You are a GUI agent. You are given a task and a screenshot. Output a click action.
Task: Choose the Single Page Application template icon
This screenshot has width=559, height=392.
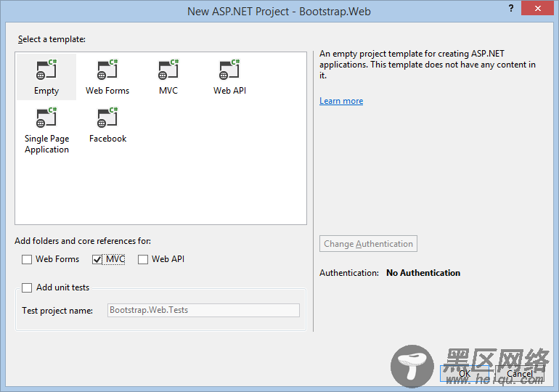46,118
